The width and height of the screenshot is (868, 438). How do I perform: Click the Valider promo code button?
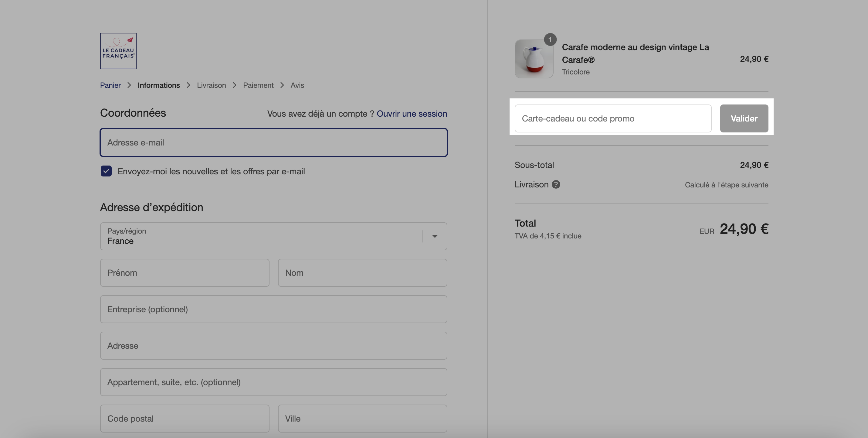(744, 118)
